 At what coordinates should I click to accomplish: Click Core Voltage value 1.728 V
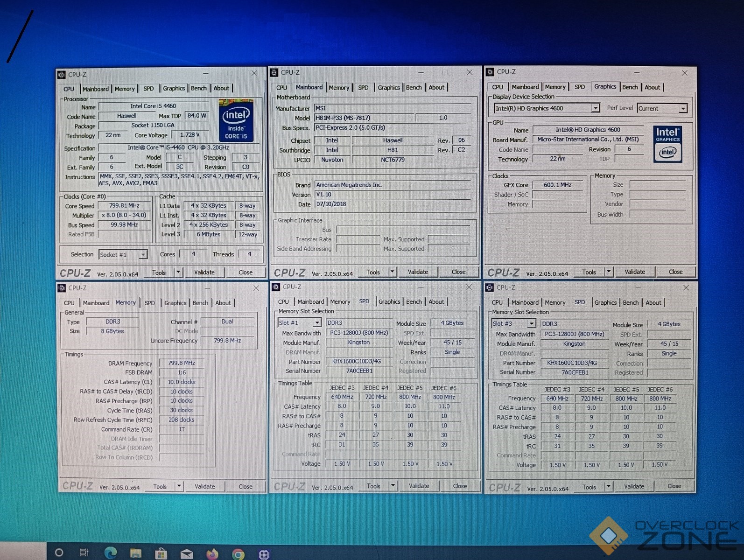[190, 135]
